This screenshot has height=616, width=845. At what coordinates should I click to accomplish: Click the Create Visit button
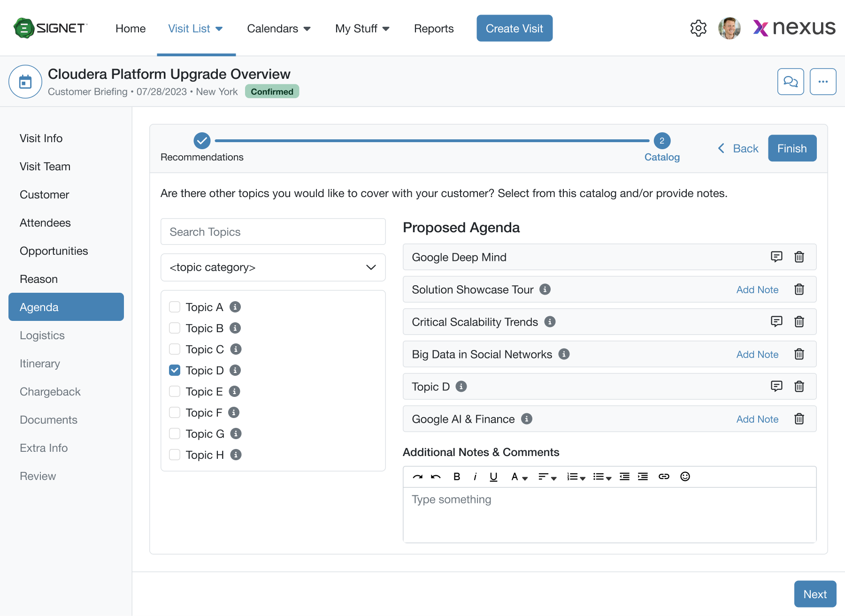pyautogui.click(x=515, y=28)
